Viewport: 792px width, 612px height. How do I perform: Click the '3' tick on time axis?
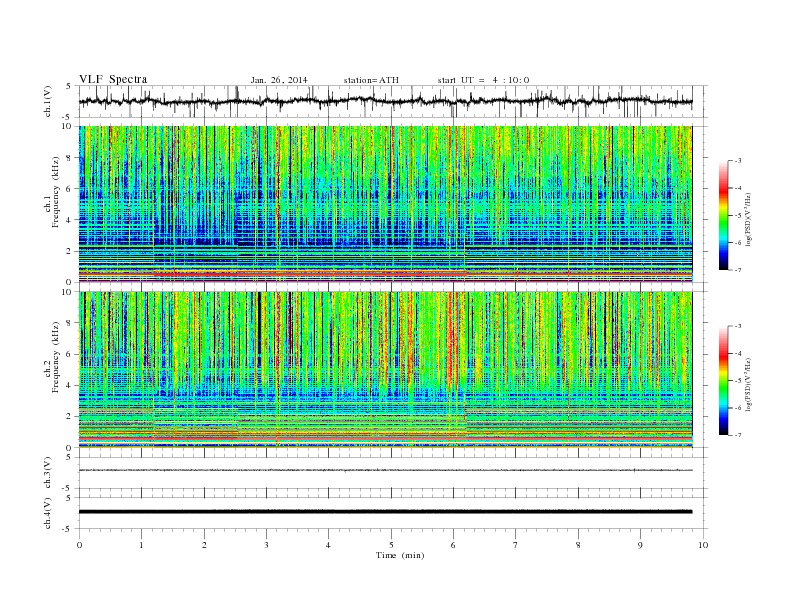pos(266,545)
